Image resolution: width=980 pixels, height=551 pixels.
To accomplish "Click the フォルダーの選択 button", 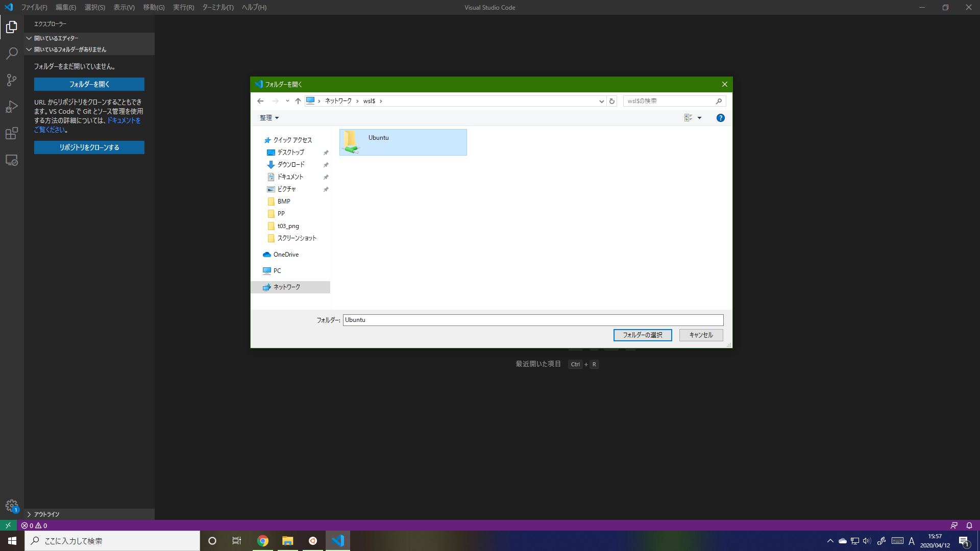I will coord(642,335).
